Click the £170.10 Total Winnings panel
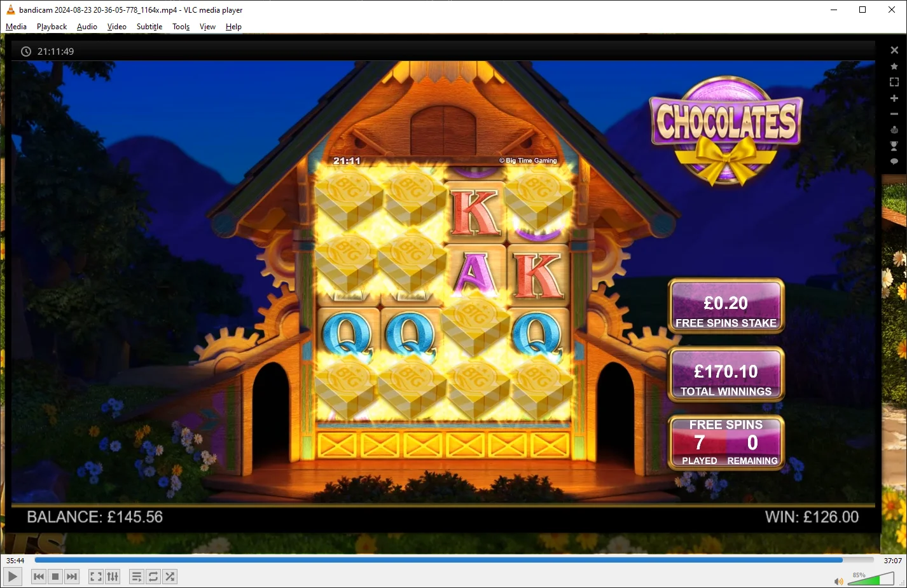 pyautogui.click(x=726, y=375)
